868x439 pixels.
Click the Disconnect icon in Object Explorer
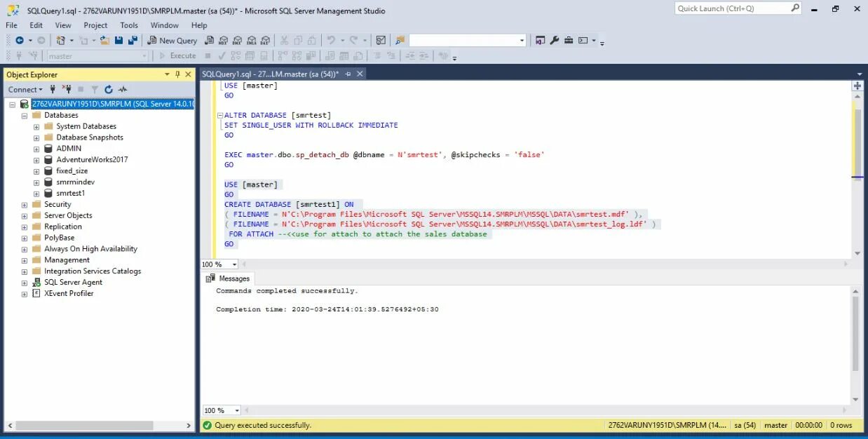click(x=67, y=90)
